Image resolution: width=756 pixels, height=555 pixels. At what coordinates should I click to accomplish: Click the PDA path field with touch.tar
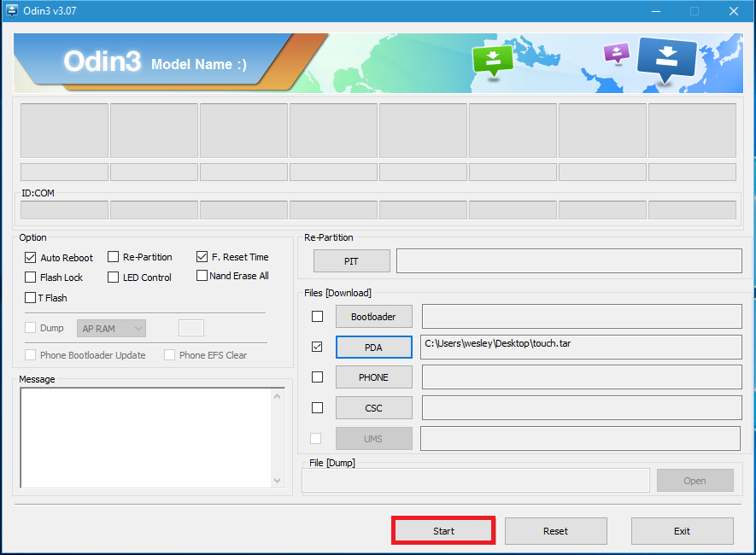click(581, 347)
